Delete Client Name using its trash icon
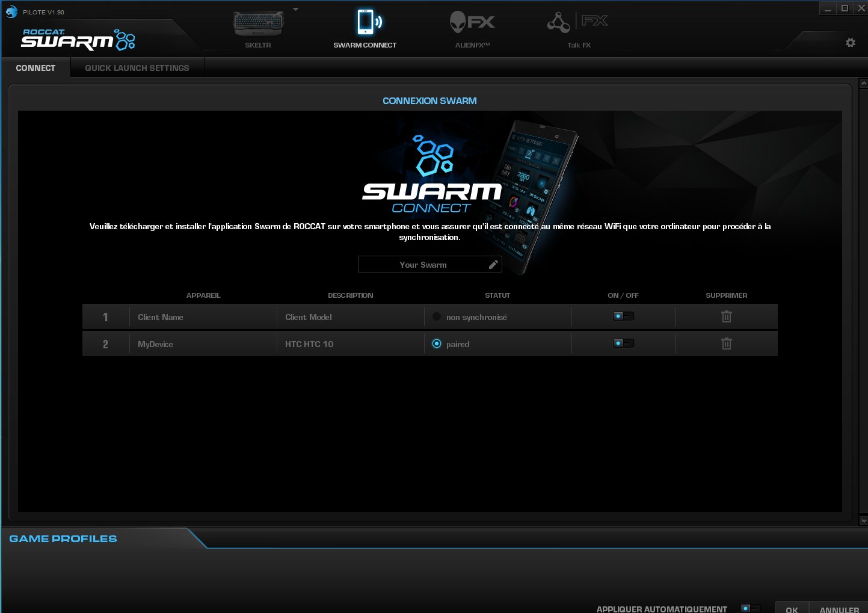Image resolution: width=868 pixels, height=613 pixels. (x=726, y=316)
